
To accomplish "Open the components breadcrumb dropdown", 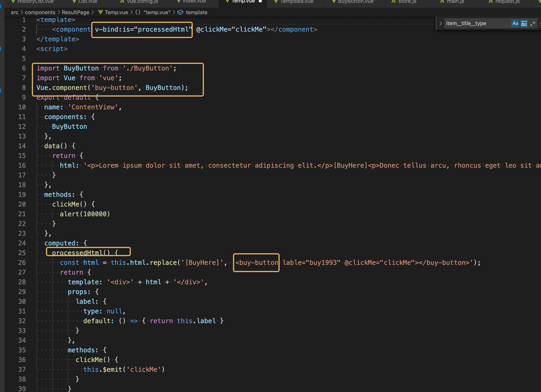I will (x=40, y=12).
